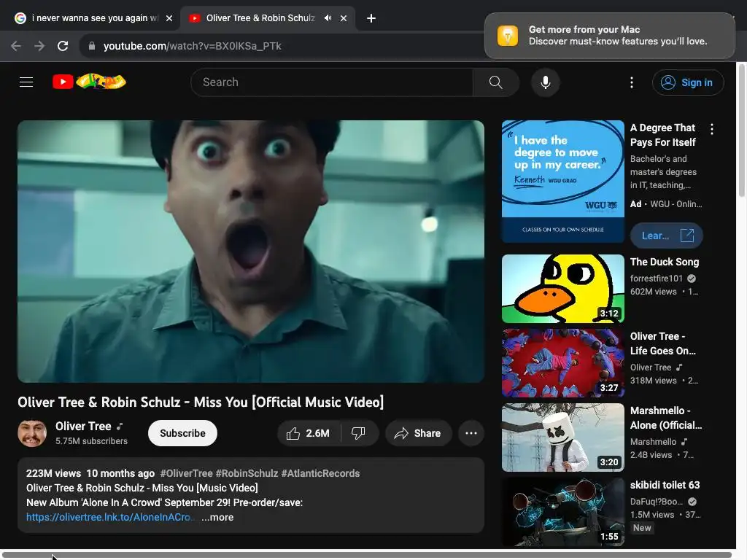Go forward with the browser forward arrow

point(39,46)
